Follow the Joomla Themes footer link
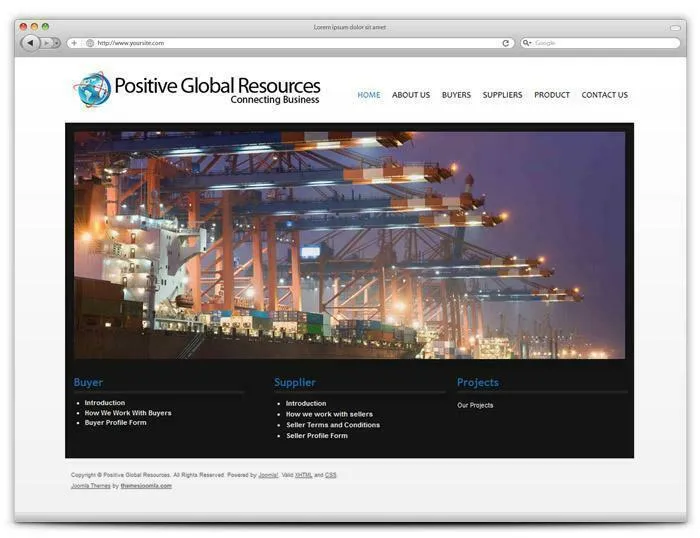Viewport: 700px width, 538px height. pyautogui.click(x=91, y=485)
